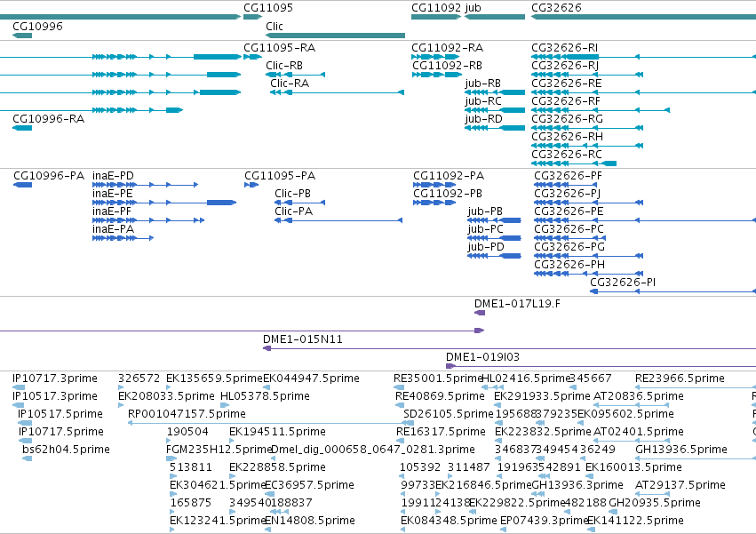The height and width of the screenshot is (534, 756).
Task: Open the inaE-PE protein label
Action: 112,194
